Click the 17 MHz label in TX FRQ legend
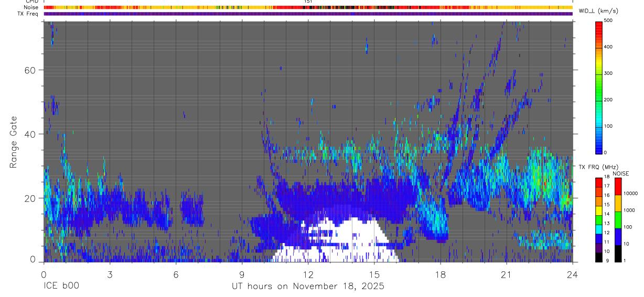The width and height of the screenshot is (644, 297). [x=607, y=186]
